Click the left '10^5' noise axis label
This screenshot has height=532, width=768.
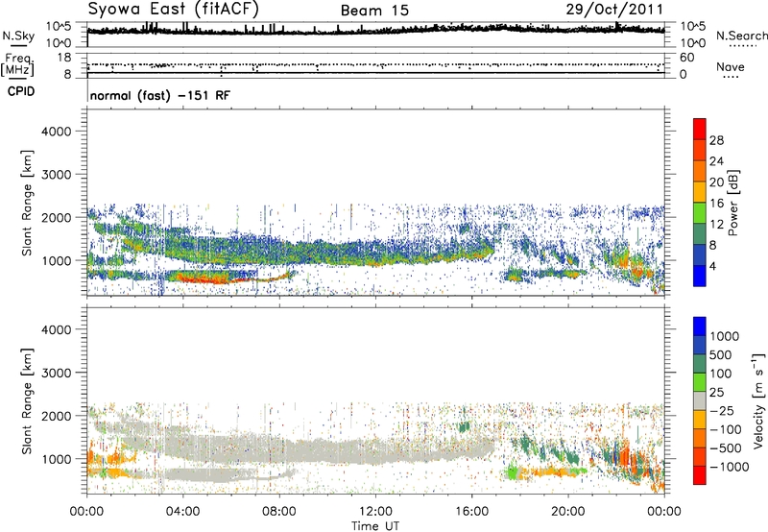59,26
